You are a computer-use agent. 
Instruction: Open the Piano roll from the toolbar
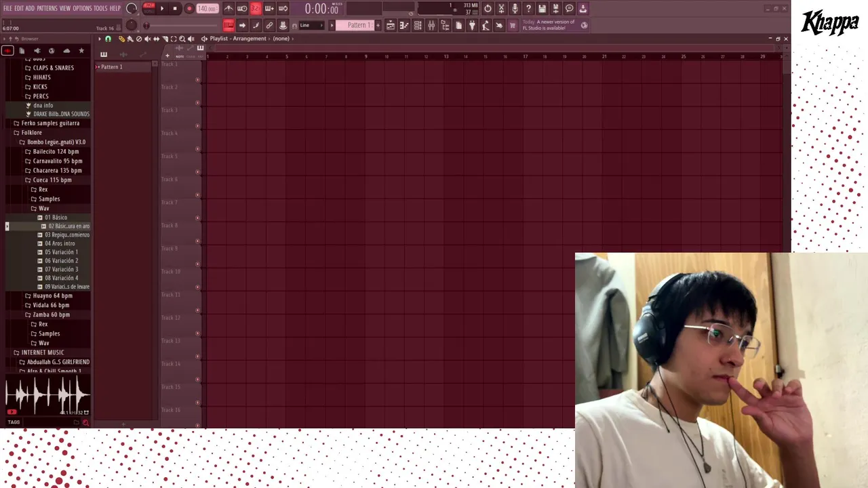click(x=404, y=25)
